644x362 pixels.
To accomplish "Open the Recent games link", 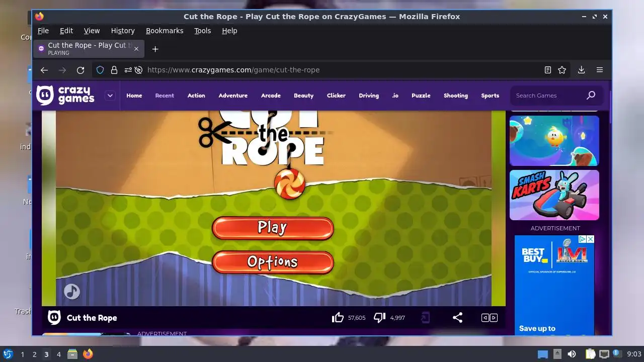I will pos(165,96).
